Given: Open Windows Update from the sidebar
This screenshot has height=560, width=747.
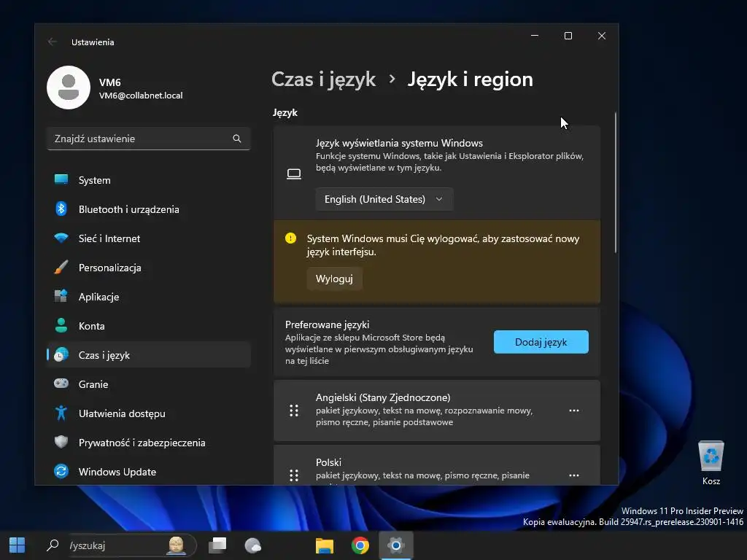Looking at the screenshot, I should tap(149, 472).
